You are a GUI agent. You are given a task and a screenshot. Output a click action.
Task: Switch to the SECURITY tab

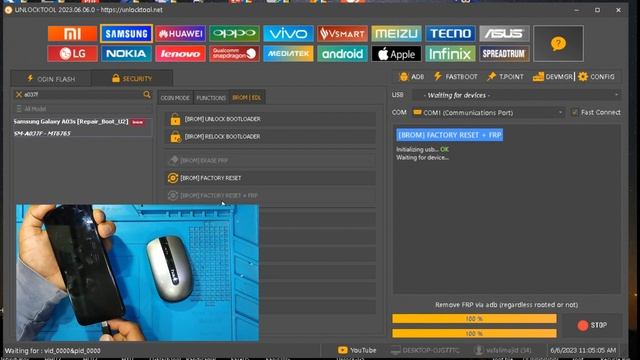132,78
